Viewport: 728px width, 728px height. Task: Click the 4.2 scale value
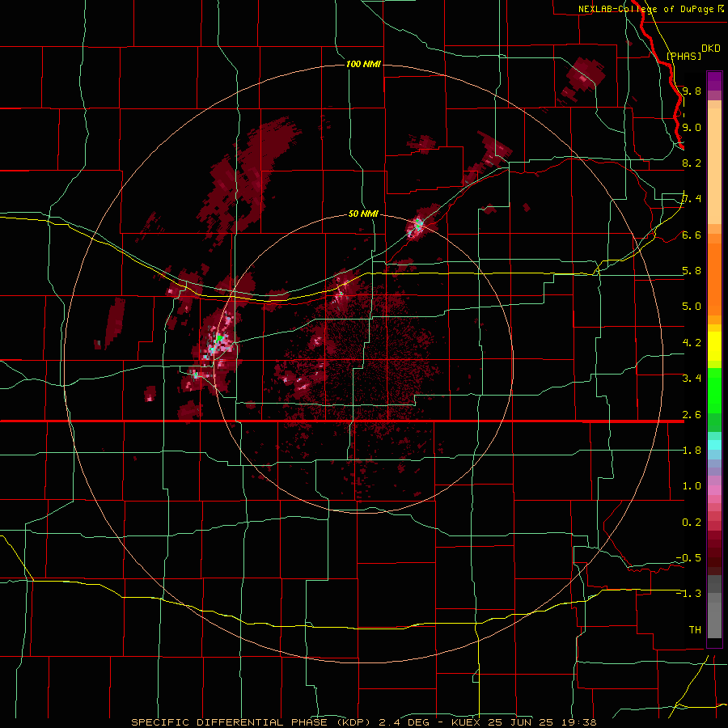pyautogui.click(x=692, y=342)
